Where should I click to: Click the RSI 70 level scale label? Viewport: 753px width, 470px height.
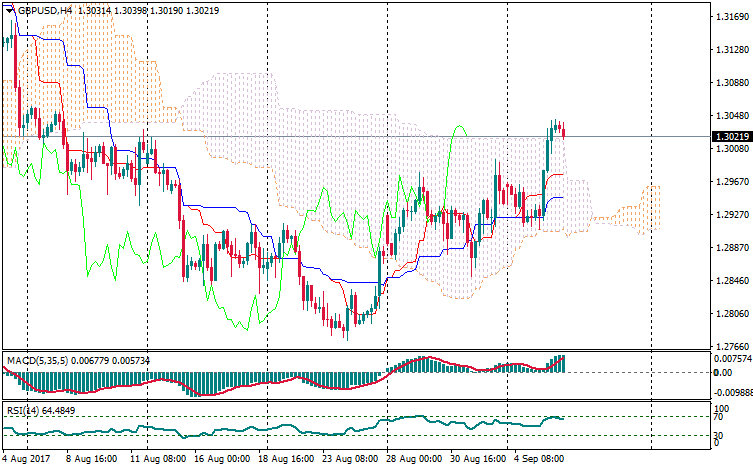click(717, 417)
